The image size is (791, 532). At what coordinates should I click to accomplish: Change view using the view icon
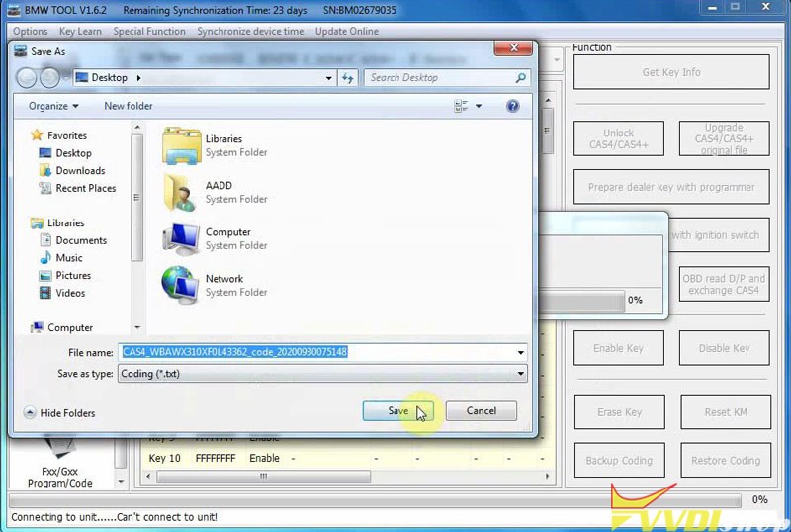tap(461, 106)
